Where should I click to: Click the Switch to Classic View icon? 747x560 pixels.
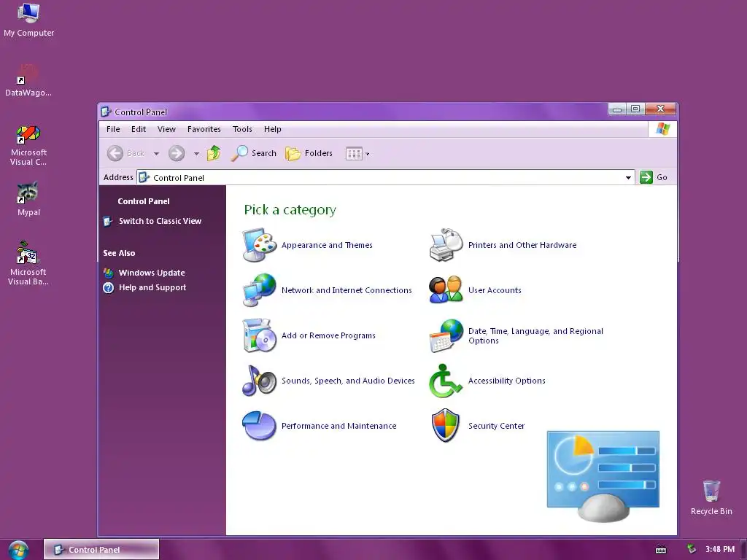[108, 221]
